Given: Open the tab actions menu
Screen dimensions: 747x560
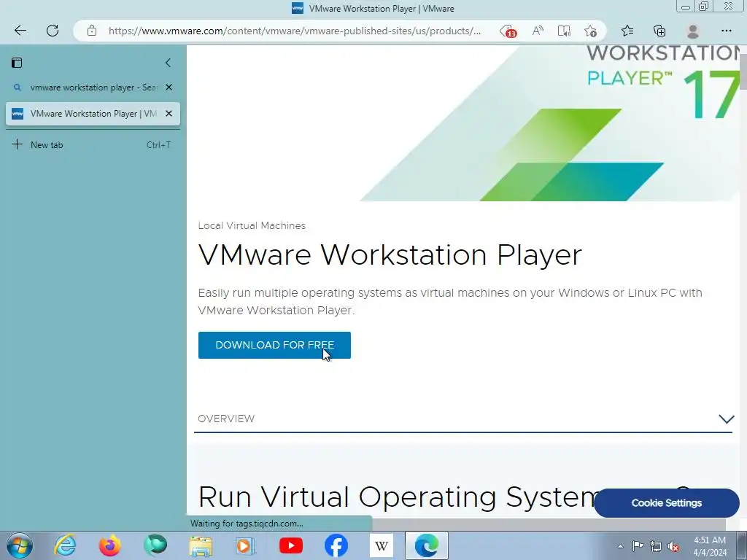Looking at the screenshot, I should [x=17, y=63].
